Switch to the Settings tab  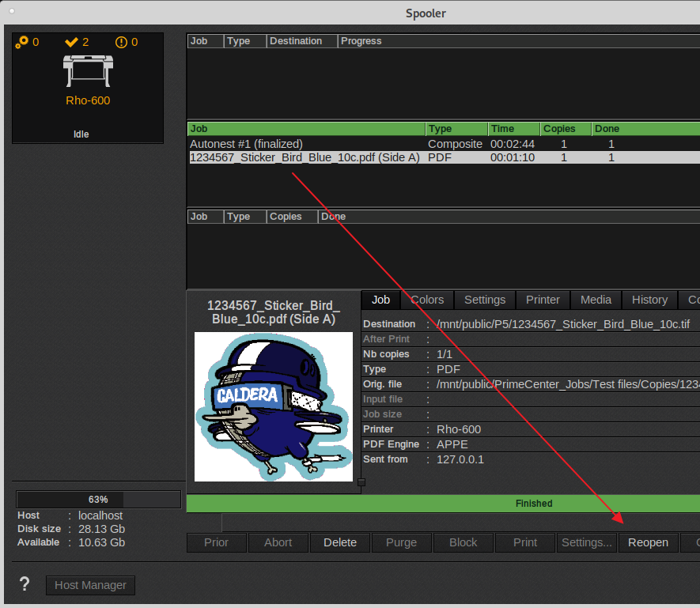[484, 300]
